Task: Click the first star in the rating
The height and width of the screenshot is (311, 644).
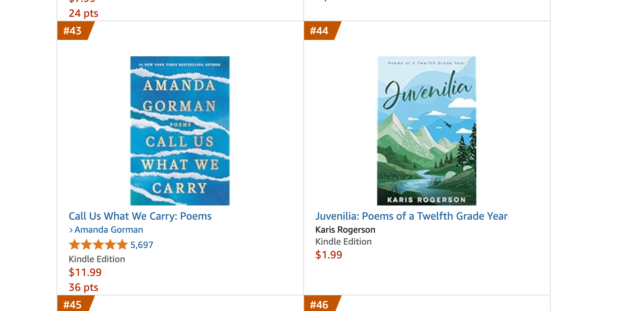Action: [x=75, y=245]
